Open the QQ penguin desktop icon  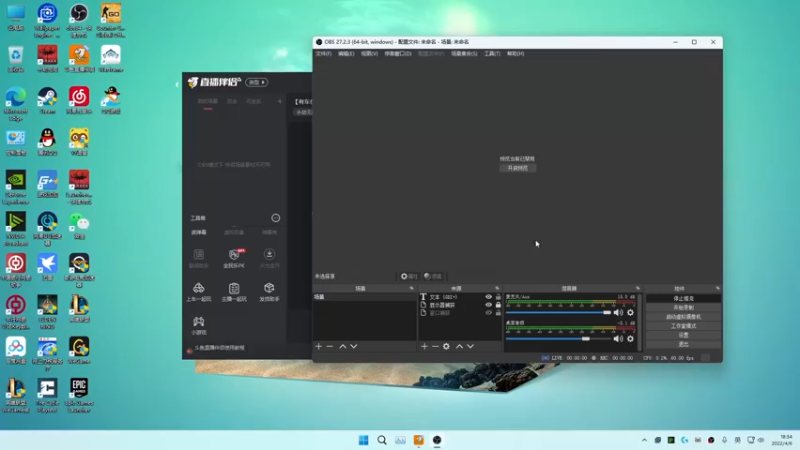pos(47,142)
